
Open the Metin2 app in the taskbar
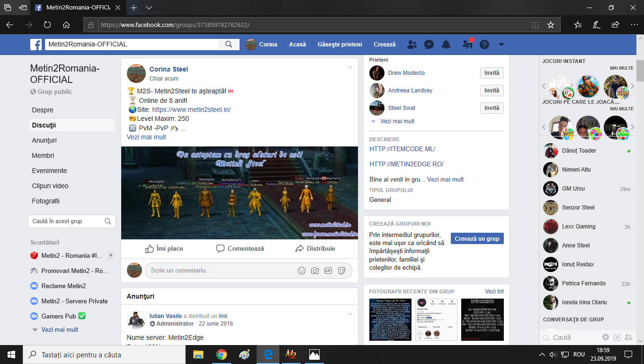[291, 355]
